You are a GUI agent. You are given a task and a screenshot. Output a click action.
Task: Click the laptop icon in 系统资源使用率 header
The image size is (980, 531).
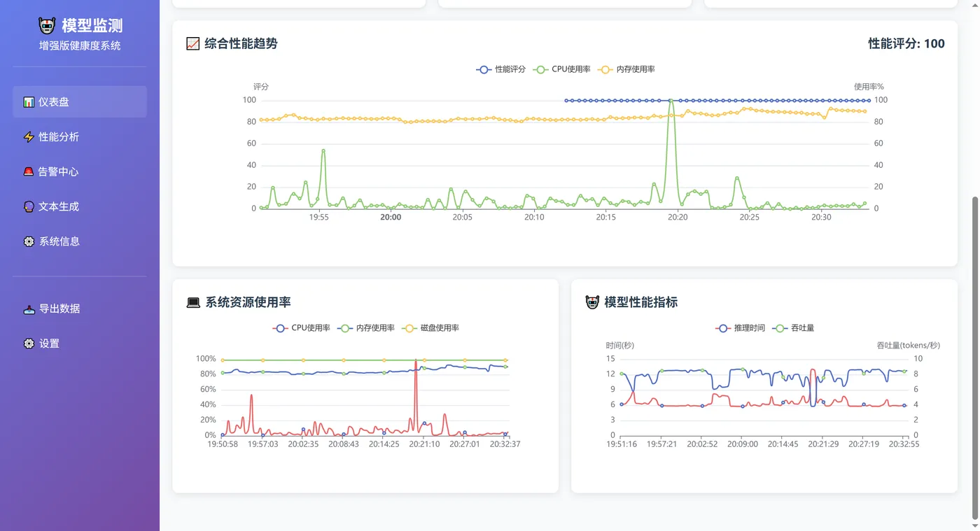coord(193,303)
